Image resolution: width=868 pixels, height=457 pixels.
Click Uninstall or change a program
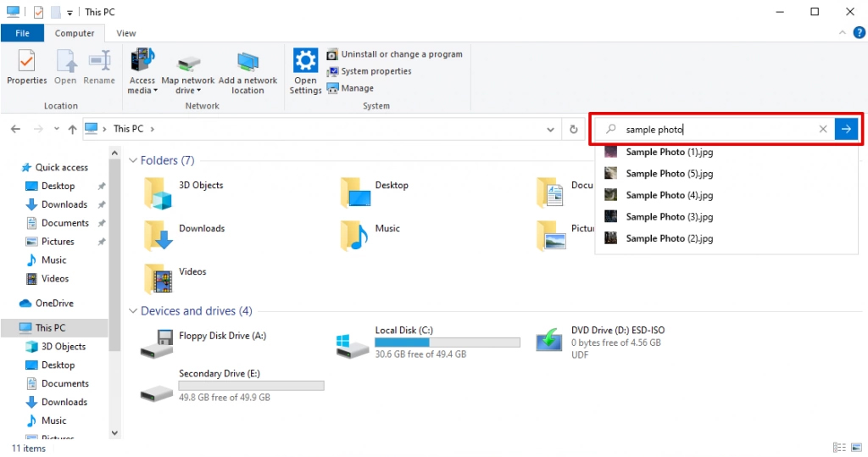point(394,54)
